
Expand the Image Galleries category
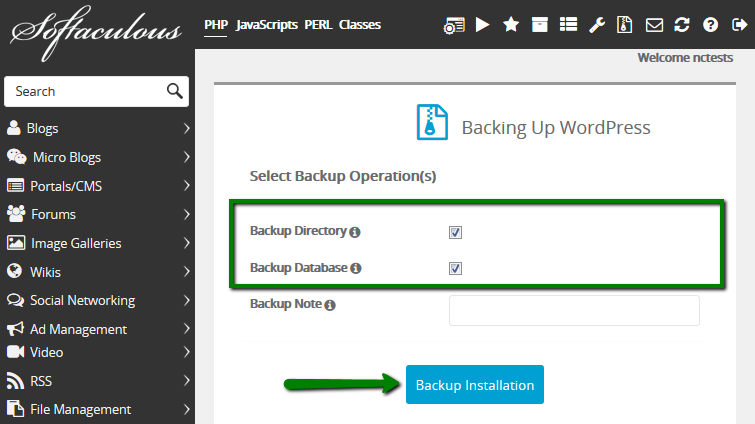[x=97, y=243]
